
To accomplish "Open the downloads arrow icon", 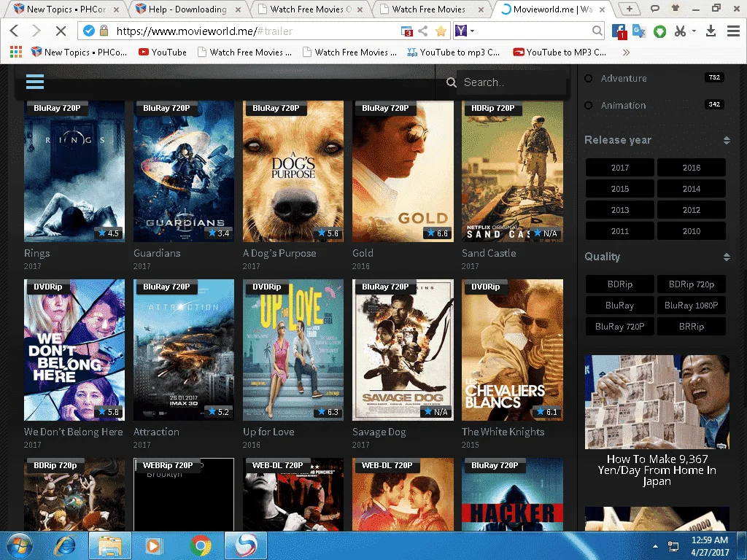I will tap(711, 31).
